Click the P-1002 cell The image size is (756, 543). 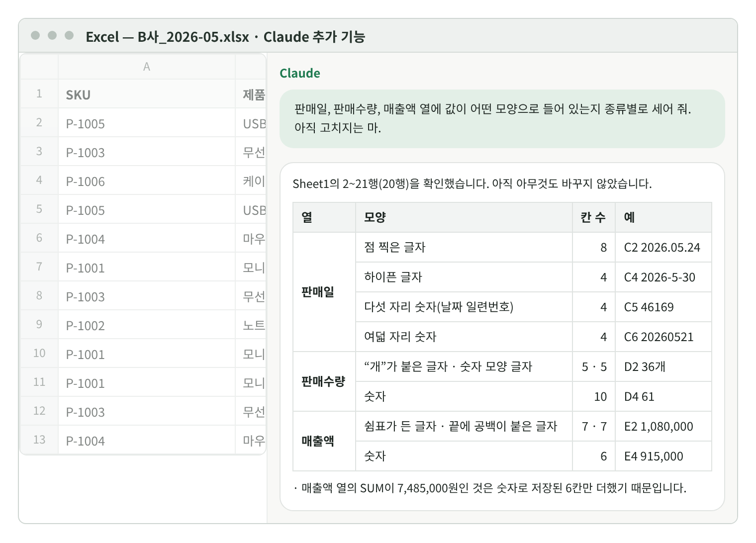[146, 325]
